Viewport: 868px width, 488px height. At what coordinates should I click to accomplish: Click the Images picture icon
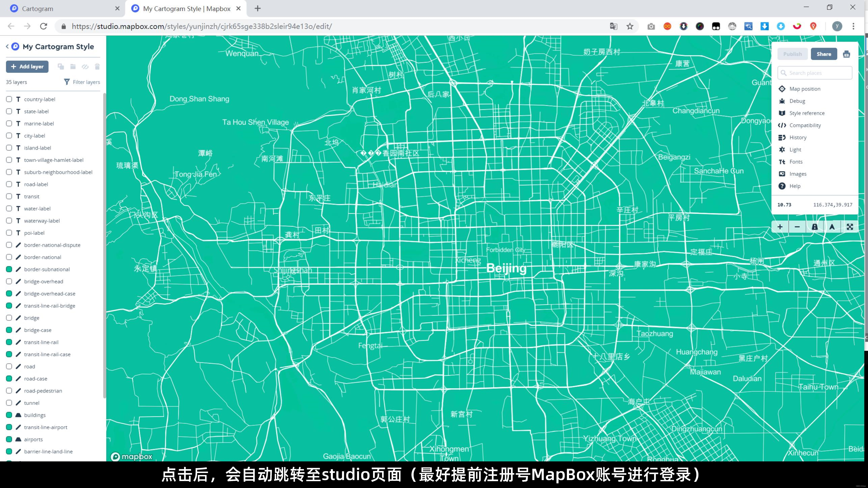[782, 174]
